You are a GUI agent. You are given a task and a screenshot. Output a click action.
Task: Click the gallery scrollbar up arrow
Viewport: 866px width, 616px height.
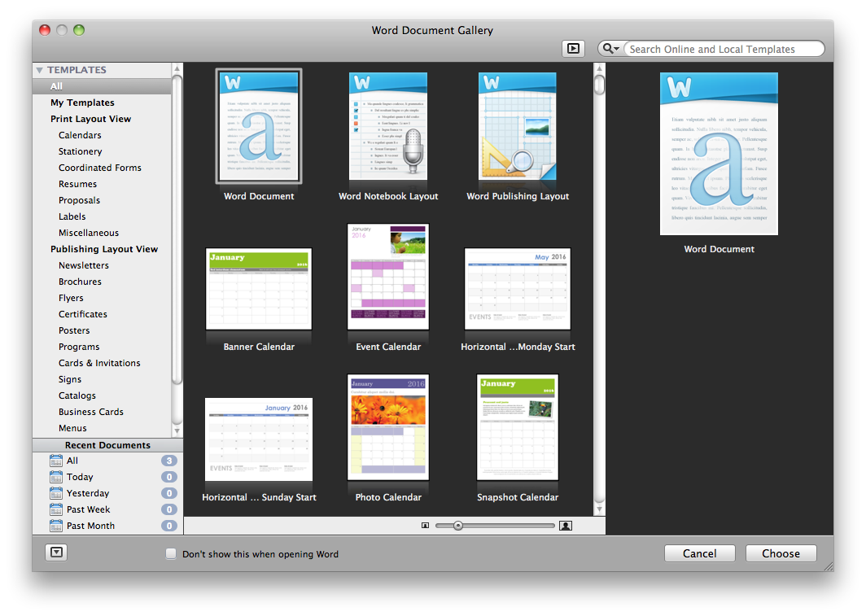pyautogui.click(x=599, y=68)
